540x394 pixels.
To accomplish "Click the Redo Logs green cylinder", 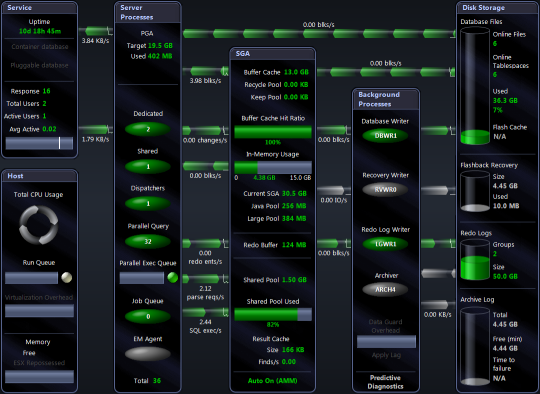I will tap(475, 260).
